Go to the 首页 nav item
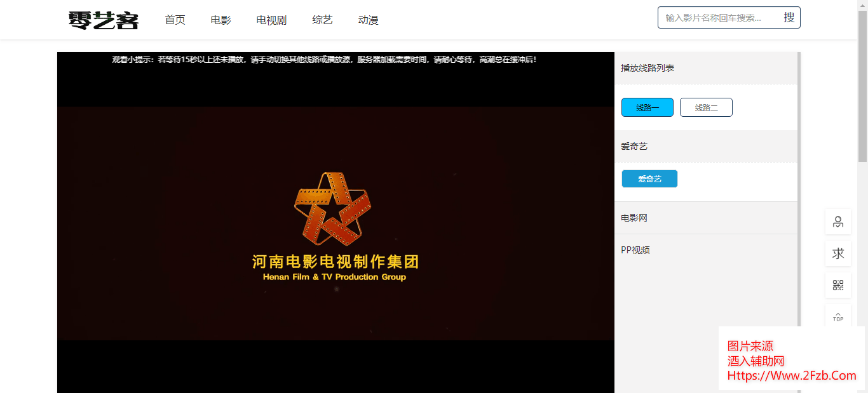 click(175, 20)
